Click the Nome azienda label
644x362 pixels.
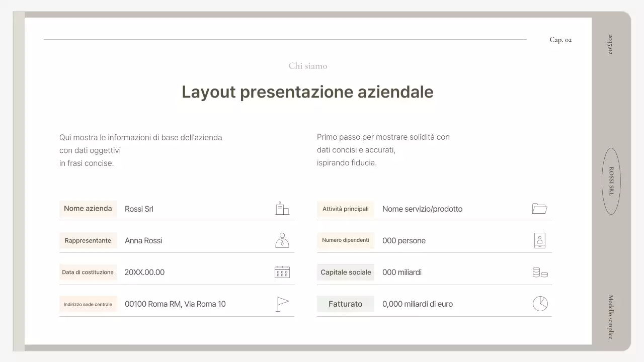pyautogui.click(x=88, y=209)
